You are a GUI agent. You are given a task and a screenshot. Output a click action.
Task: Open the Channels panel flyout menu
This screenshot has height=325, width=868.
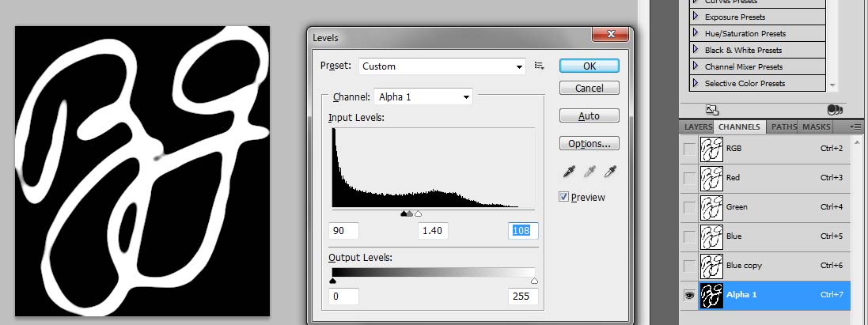[x=855, y=127]
